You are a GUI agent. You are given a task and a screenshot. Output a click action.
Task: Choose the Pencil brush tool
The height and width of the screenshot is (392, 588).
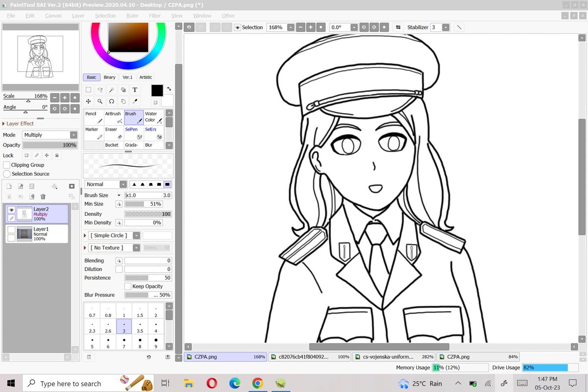94,117
